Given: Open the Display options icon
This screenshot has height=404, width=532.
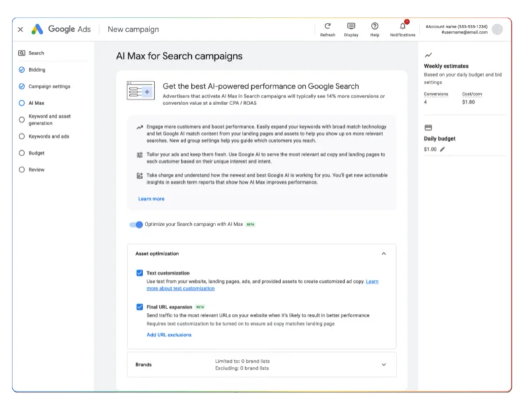Looking at the screenshot, I should [x=351, y=26].
